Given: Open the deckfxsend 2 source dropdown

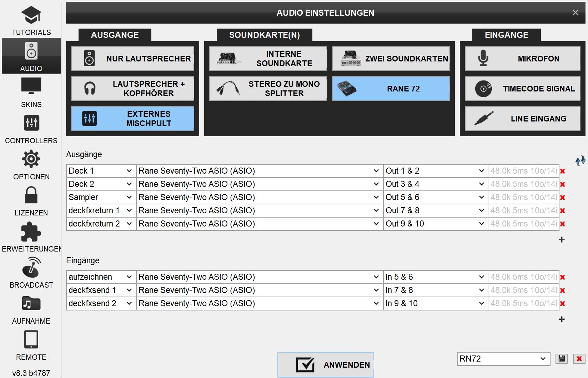Looking at the screenshot, I should pos(101,303).
